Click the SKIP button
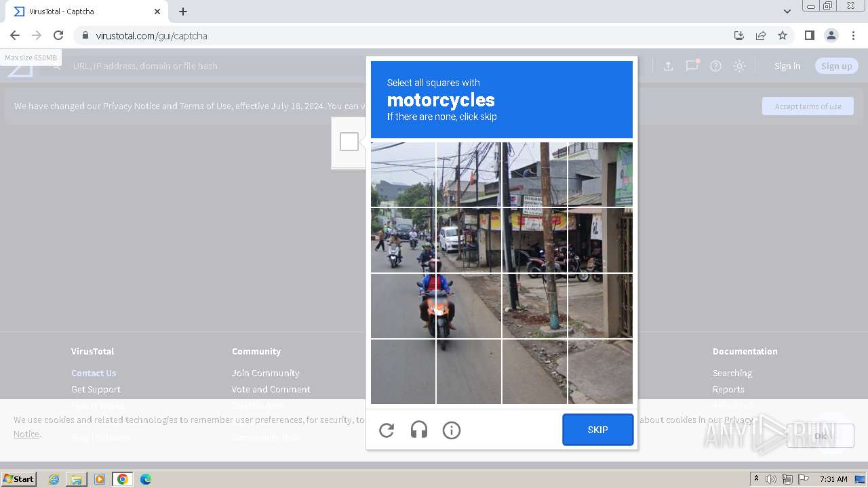Image resolution: width=868 pixels, height=488 pixels. pyautogui.click(x=597, y=430)
